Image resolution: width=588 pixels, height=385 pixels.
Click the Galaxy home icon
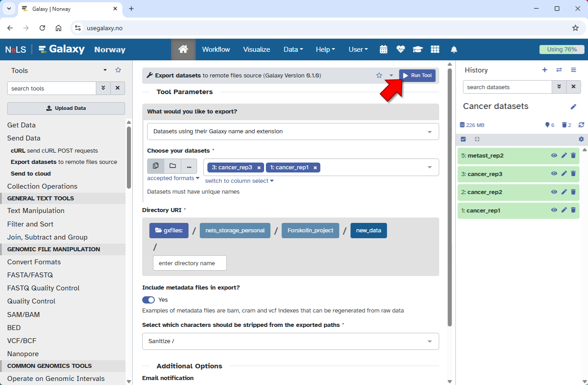(x=183, y=50)
